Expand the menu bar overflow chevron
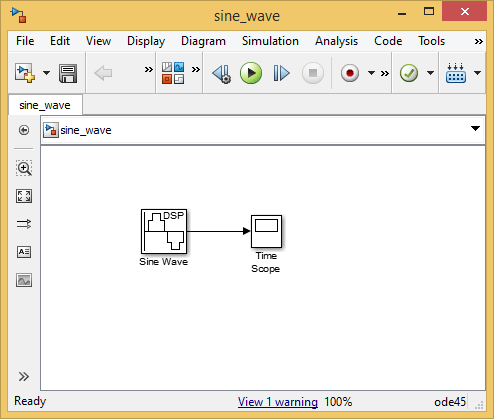The image size is (494, 419). click(479, 42)
